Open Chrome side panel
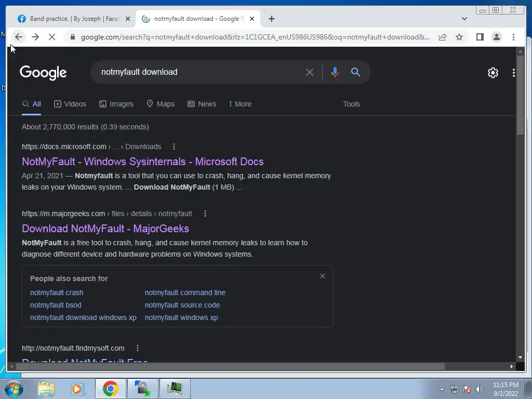Screen dimensions: 532x399 point(480,37)
